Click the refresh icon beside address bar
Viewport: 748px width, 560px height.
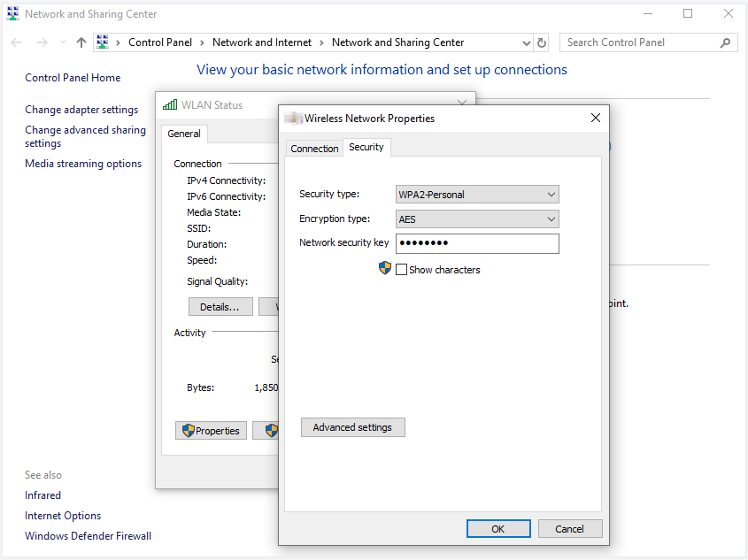(x=542, y=42)
